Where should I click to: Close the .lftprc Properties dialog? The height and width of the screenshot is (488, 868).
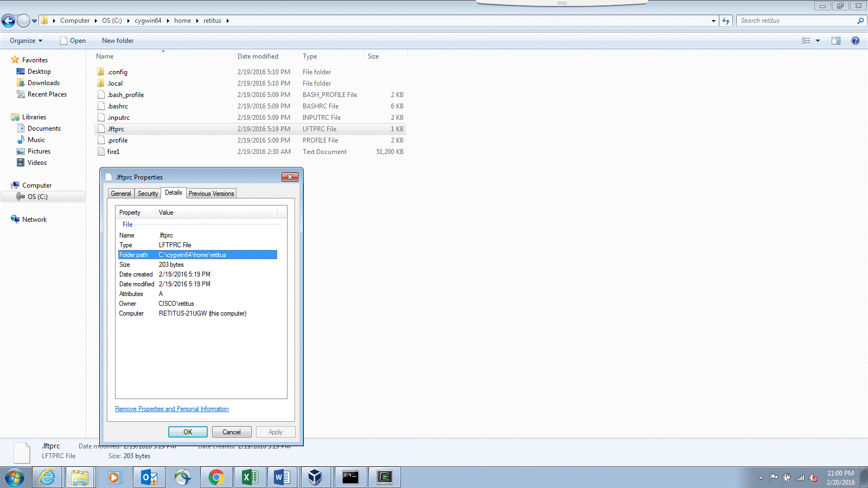290,177
